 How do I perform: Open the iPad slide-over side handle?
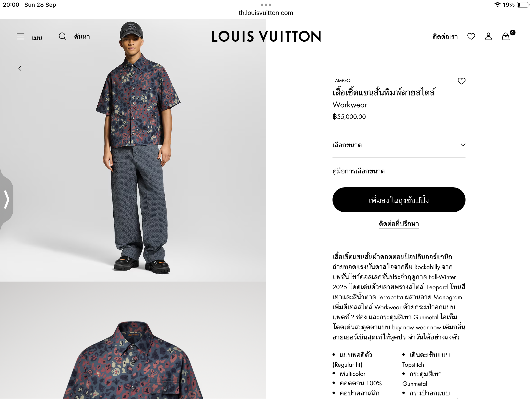pos(6,199)
